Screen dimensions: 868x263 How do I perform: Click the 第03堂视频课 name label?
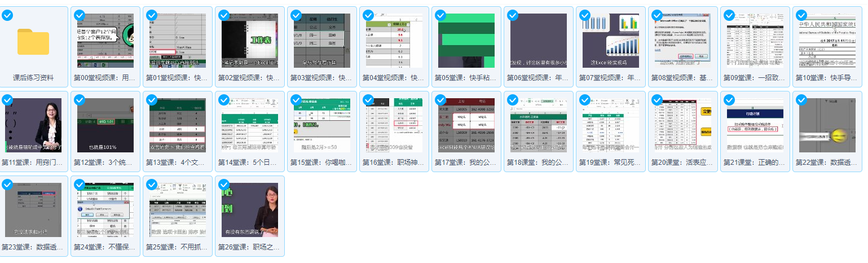tap(322, 78)
